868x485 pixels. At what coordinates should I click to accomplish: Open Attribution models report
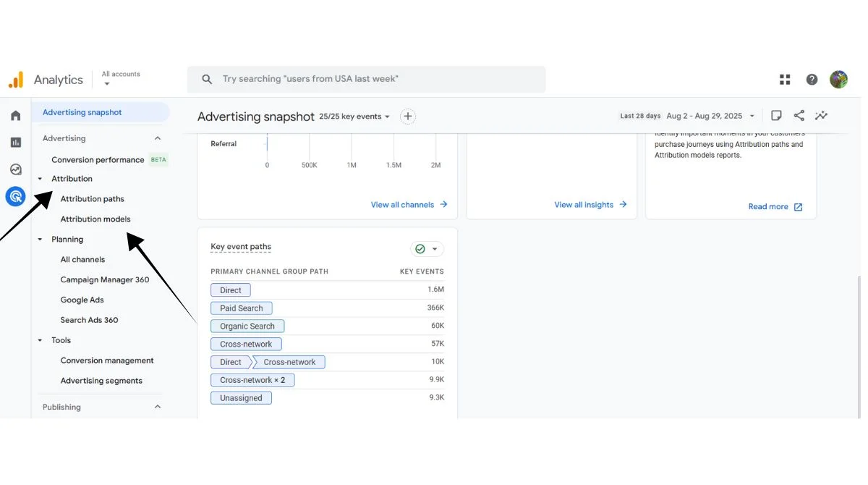click(95, 219)
